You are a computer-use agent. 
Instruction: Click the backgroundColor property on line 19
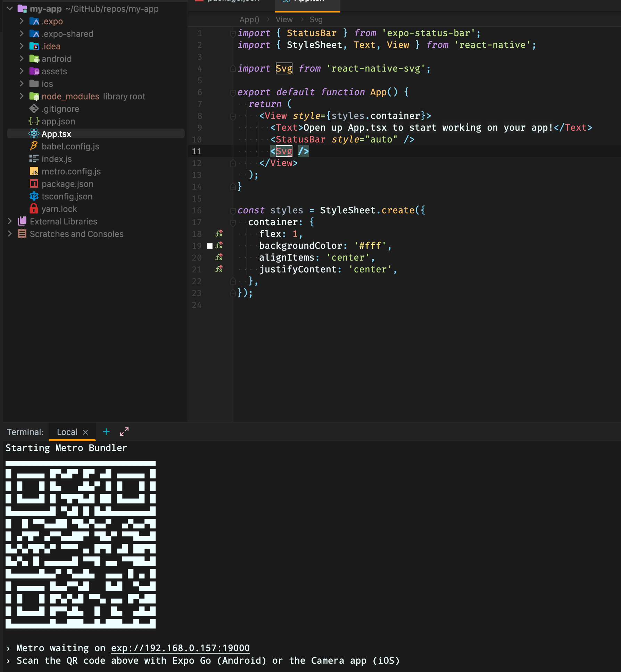coord(301,246)
